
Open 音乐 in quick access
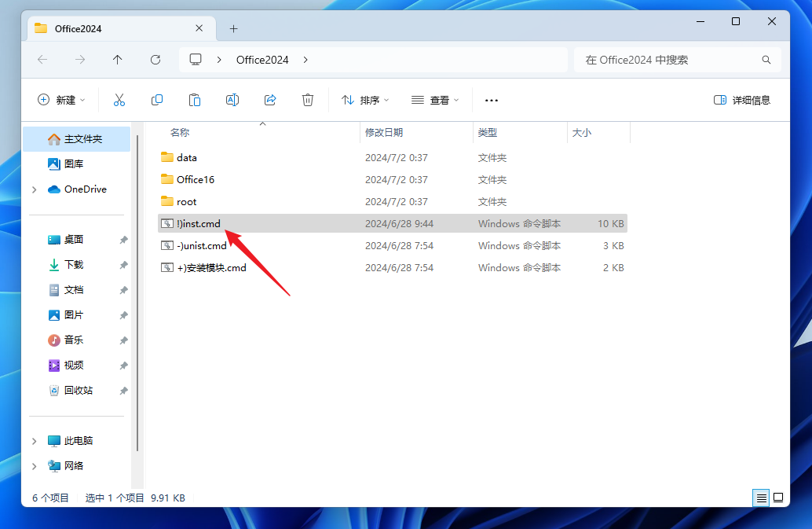tap(74, 340)
